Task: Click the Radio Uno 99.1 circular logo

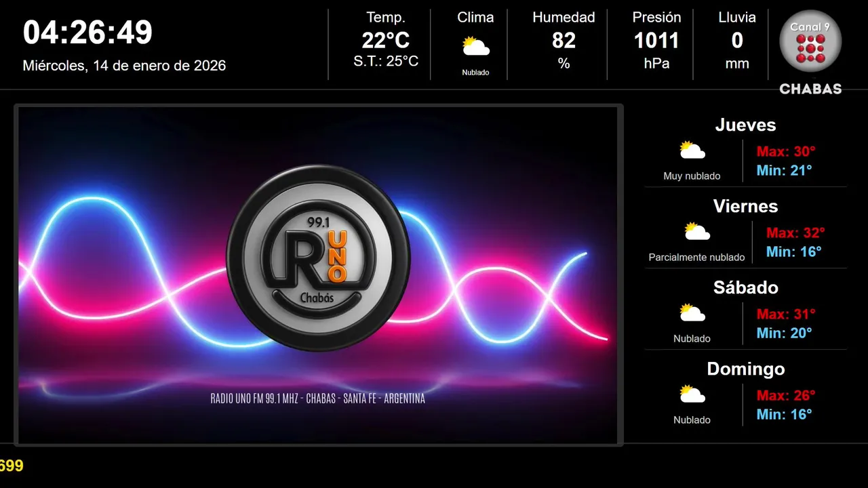Action: coord(318,258)
